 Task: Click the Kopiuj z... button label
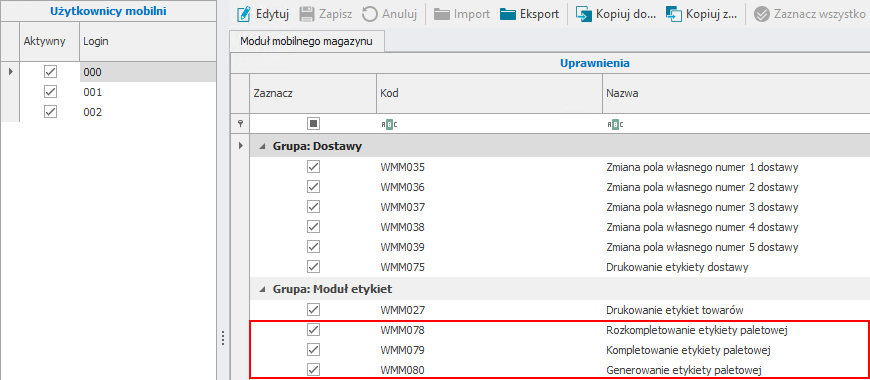711,14
